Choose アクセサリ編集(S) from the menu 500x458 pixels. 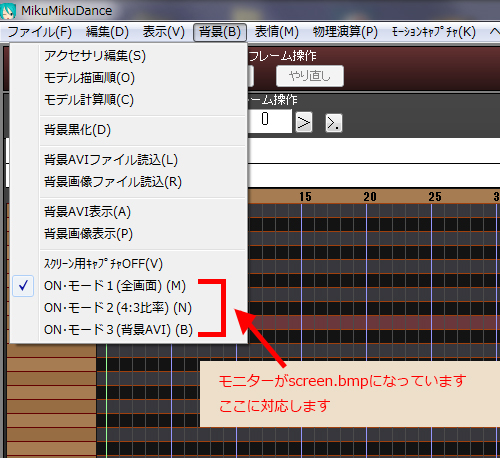(x=128, y=56)
